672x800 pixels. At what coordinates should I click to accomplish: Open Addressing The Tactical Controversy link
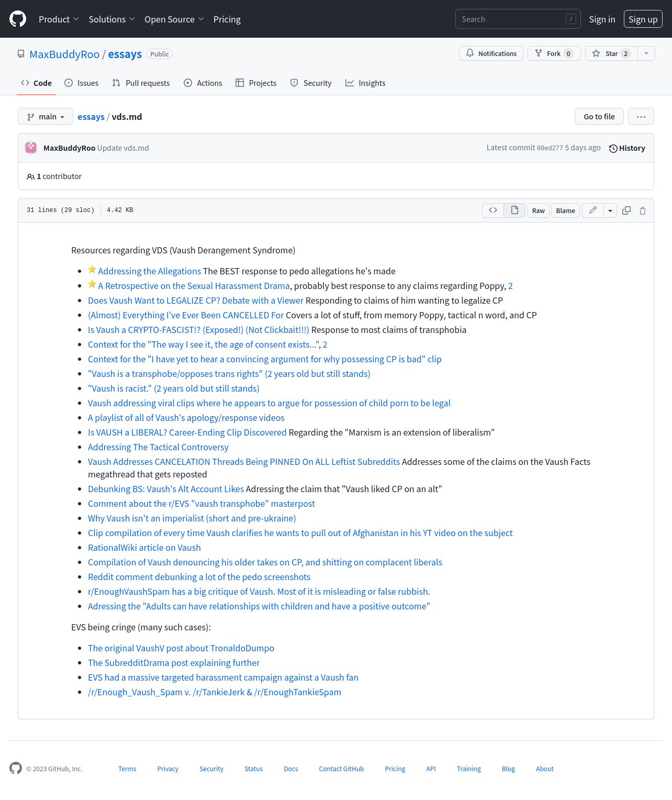coord(158,447)
